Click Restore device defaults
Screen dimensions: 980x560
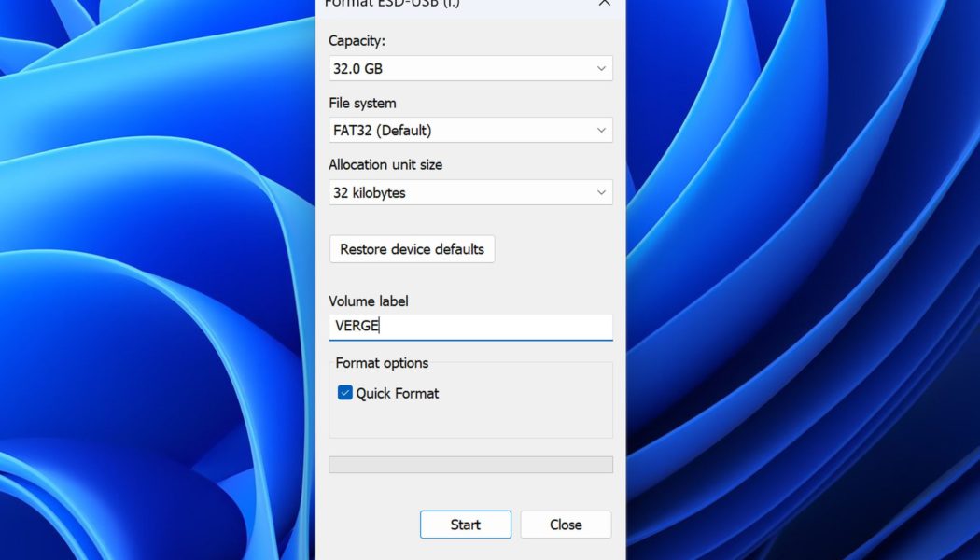coord(412,249)
